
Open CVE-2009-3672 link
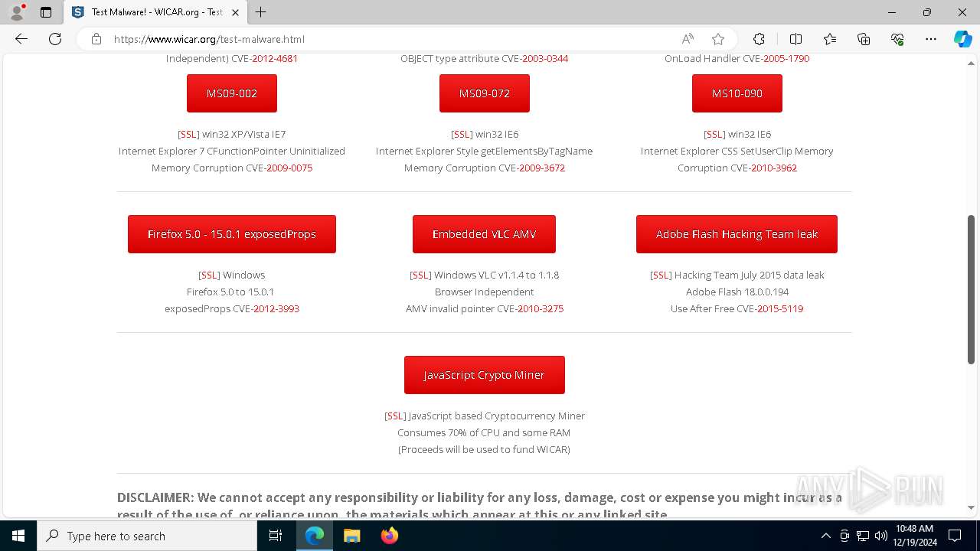(542, 168)
